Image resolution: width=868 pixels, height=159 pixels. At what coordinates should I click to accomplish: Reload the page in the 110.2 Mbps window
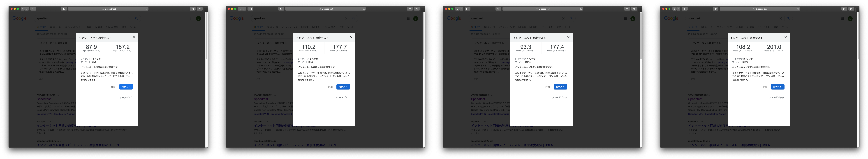click(364, 9)
